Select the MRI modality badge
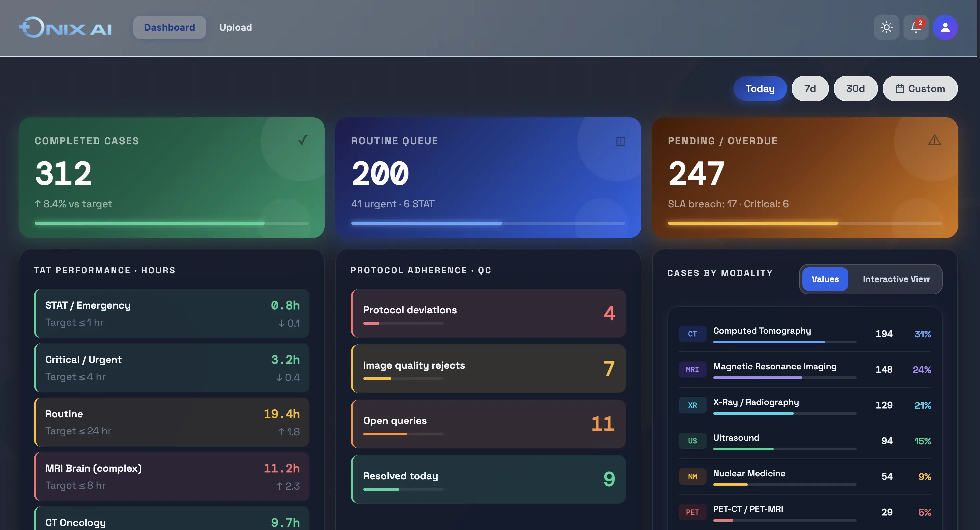The width and height of the screenshot is (980, 530). [692, 369]
